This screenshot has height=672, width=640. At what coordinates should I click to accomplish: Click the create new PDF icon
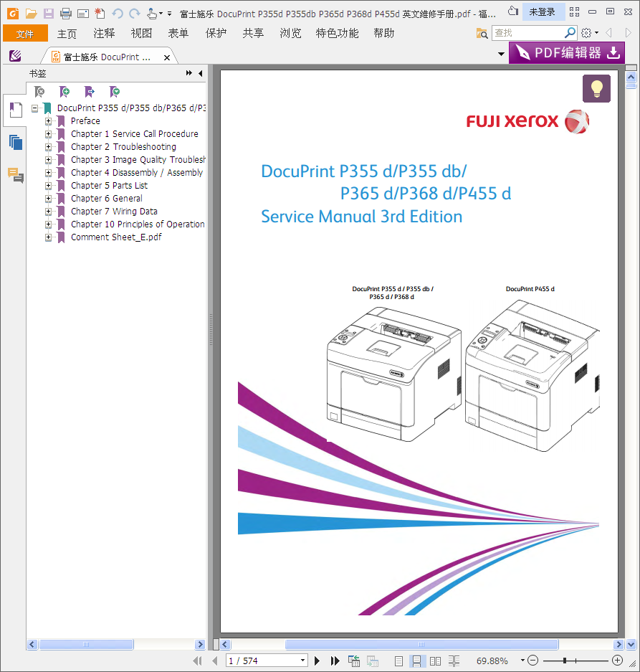[100, 14]
